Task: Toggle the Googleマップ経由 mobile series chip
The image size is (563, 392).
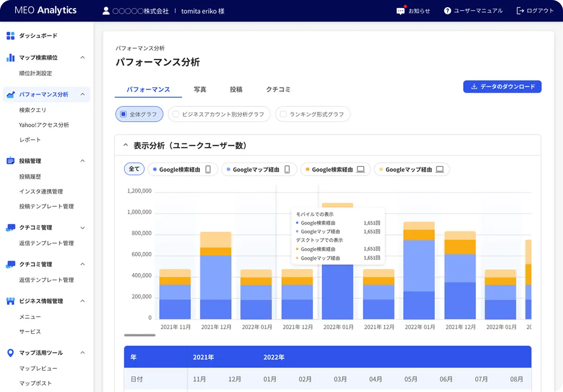Action: pos(259,169)
